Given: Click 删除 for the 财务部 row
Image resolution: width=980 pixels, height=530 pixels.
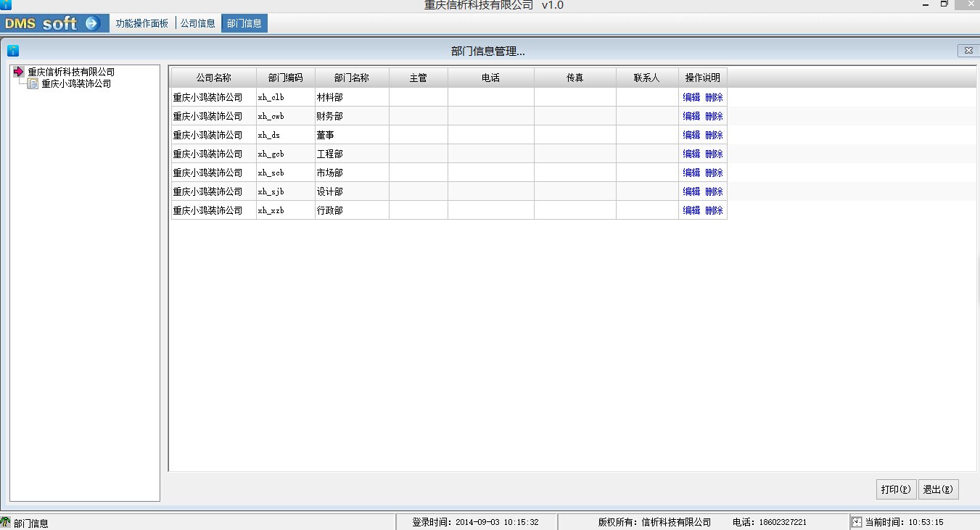Looking at the screenshot, I should pyautogui.click(x=714, y=116).
